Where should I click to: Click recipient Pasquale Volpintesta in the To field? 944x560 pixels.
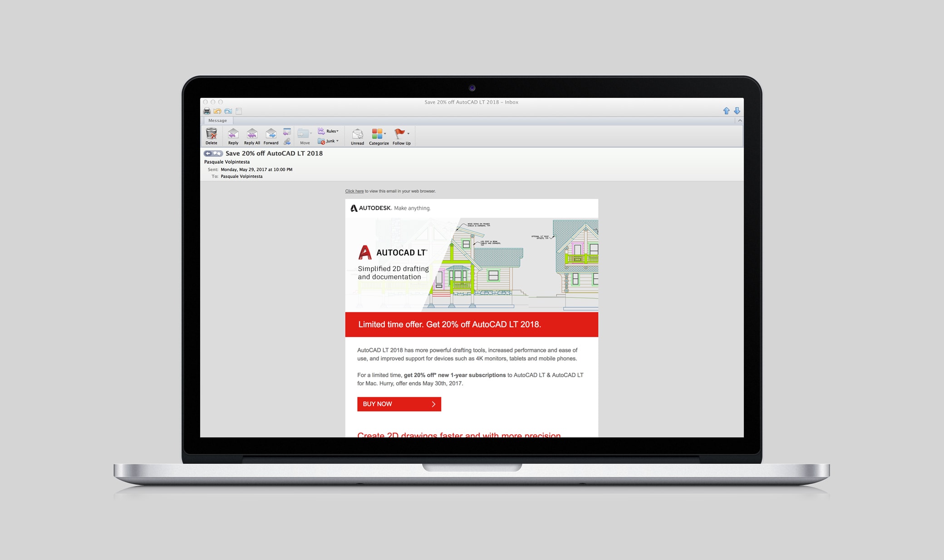click(x=241, y=176)
